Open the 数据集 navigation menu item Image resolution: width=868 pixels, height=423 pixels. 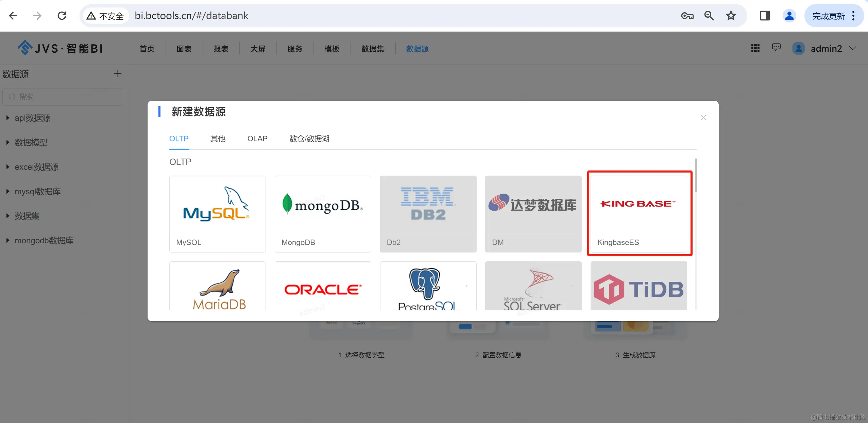point(373,49)
